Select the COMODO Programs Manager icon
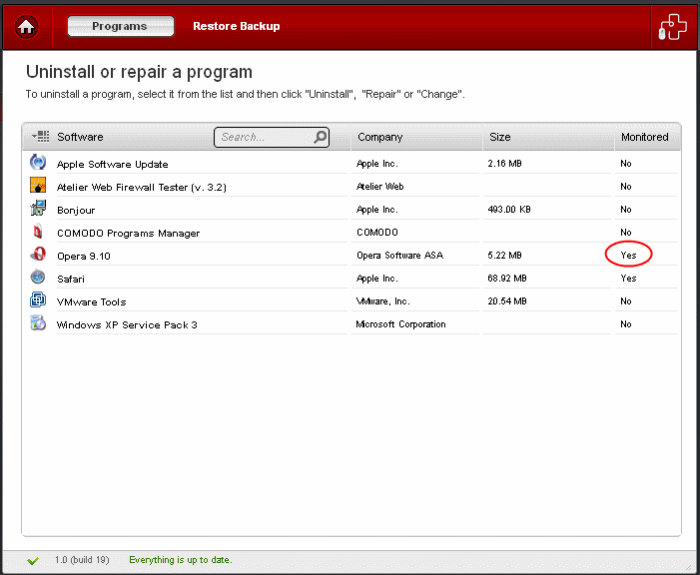 pyautogui.click(x=38, y=231)
